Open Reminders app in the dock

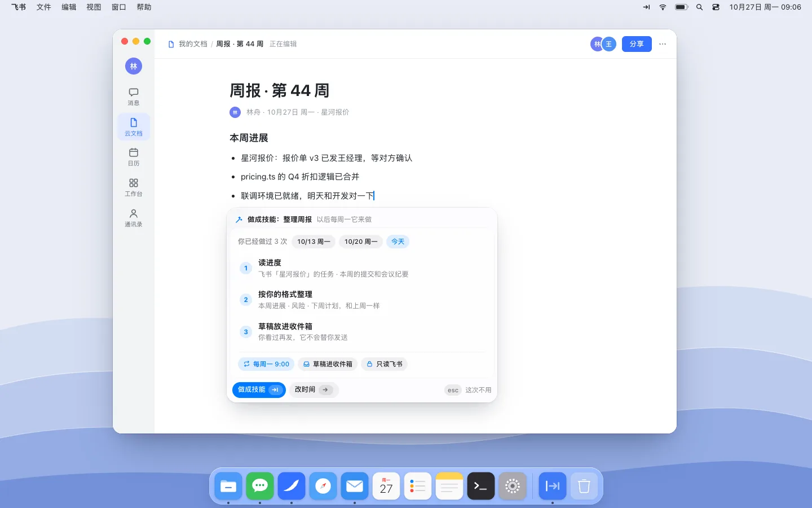[x=418, y=486]
